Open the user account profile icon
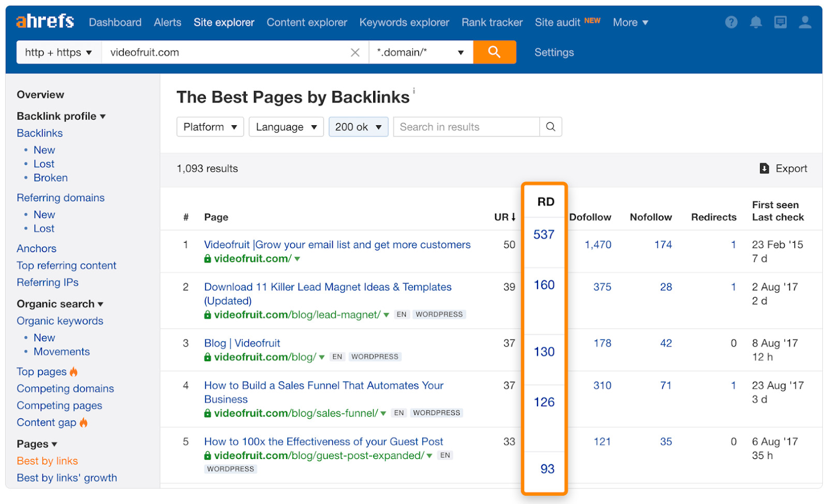Image resolution: width=828 pixels, height=504 pixels. point(805,22)
